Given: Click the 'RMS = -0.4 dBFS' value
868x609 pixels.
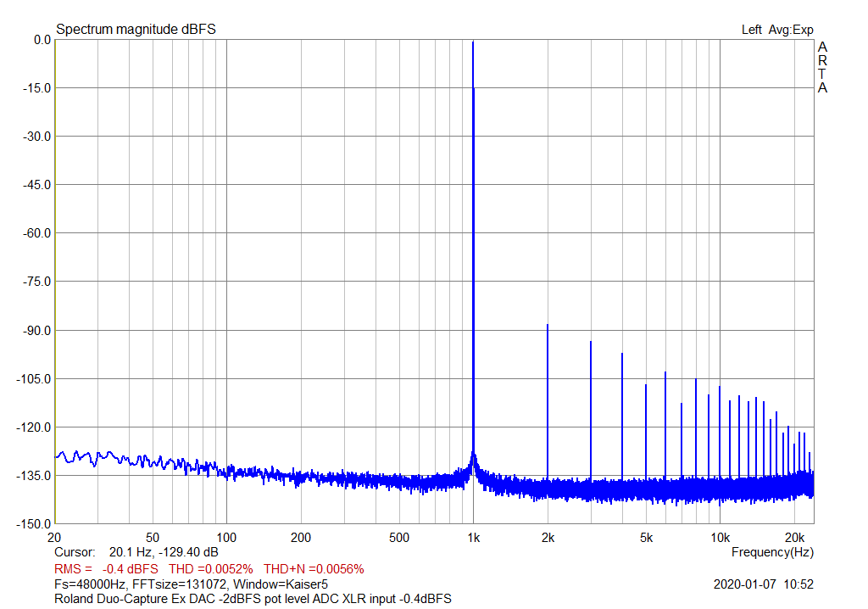Looking at the screenshot, I should click(x=106, y=569).
